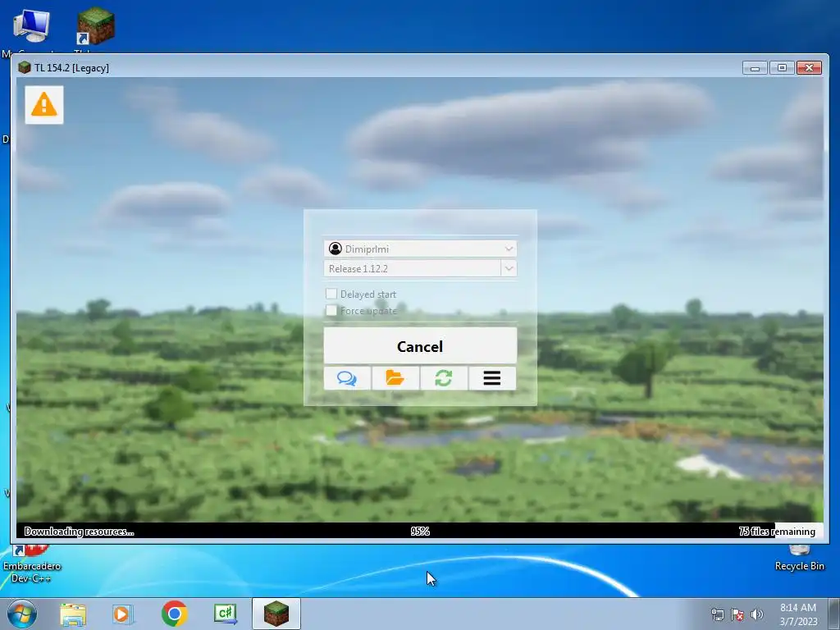Viewport: 840px width, 630px height.
Task: Click the Show desktop strip on the taskbar
Action: 834,614
